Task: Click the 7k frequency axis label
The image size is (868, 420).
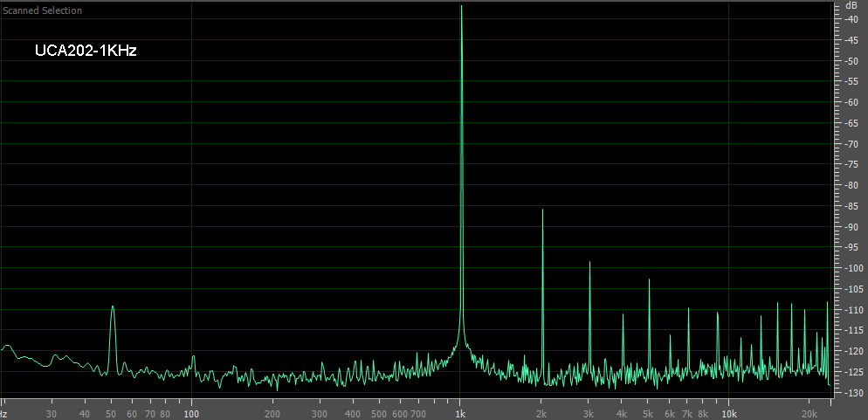Action: pyautogui.click(x=687, y=414)
